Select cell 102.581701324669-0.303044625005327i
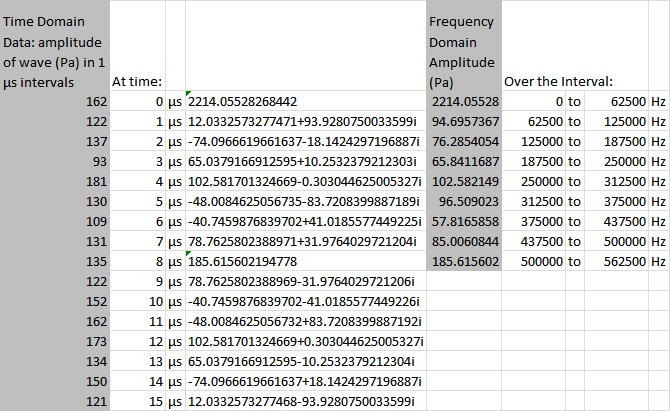Viewport: 670px width, 411px height. tap(306, 182)
